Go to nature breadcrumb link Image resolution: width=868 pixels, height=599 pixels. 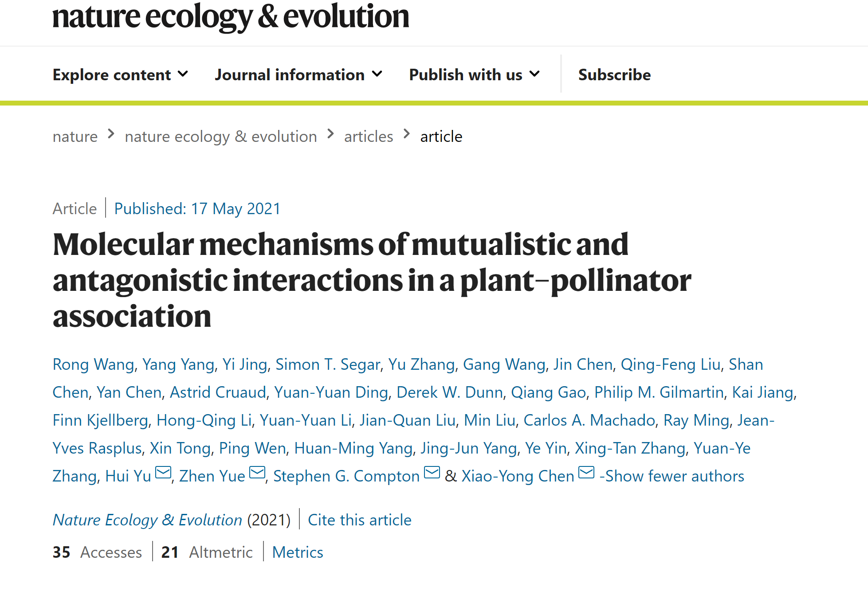click(75, 137)
